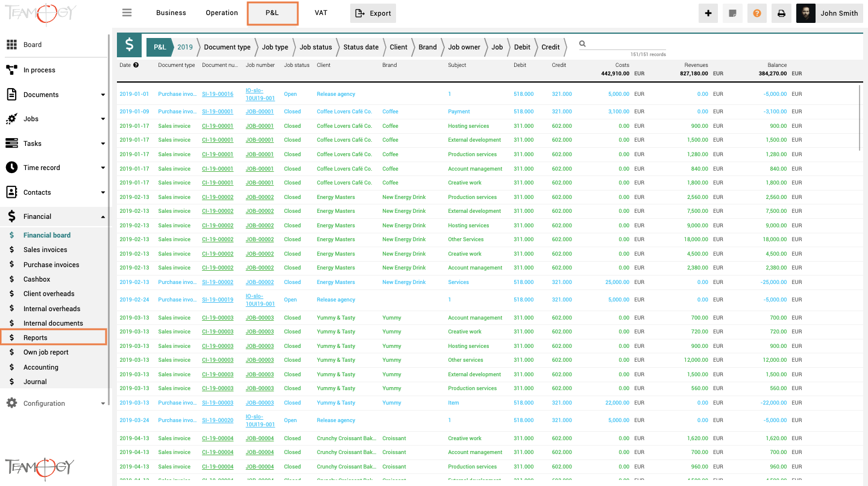Open the orange help question icon
Viewport: 868px width, 486px height.
[x=757, y=13]
